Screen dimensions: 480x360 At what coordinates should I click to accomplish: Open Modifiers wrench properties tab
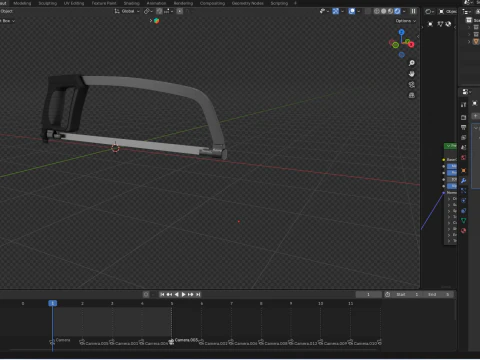pyautogui.click(x=464, y=181)
